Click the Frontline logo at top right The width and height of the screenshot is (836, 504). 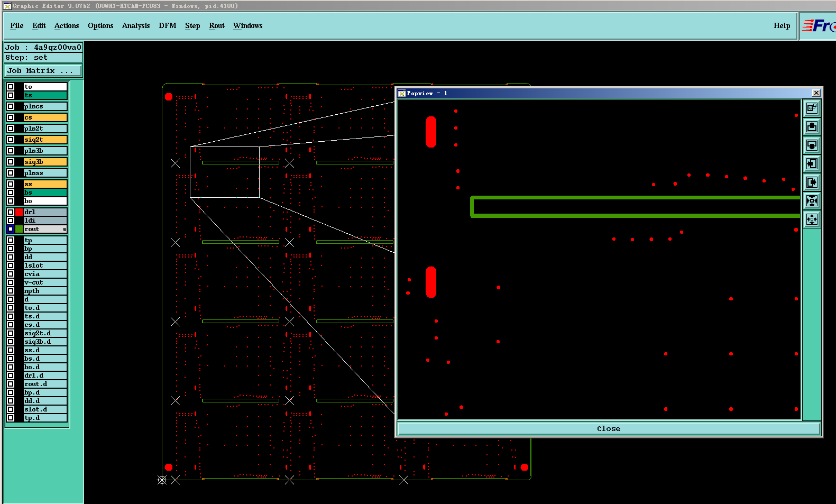(x=819, y=25)
